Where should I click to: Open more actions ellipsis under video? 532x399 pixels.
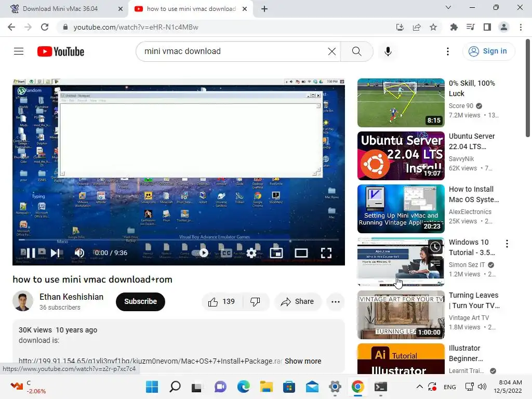click(336, 302)
